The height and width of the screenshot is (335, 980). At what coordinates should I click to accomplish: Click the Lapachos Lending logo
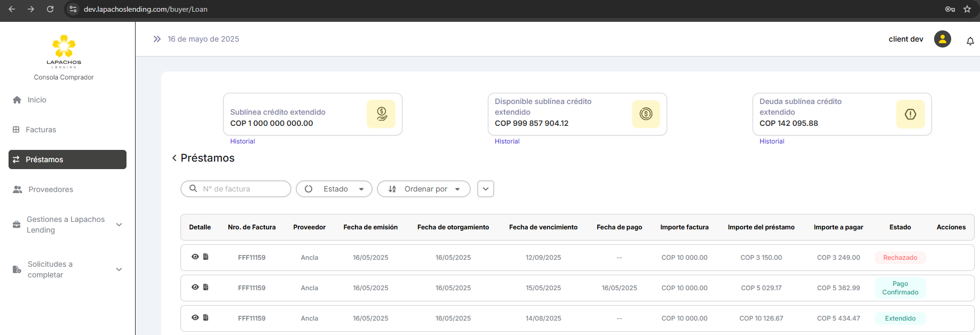pos(64,52)
